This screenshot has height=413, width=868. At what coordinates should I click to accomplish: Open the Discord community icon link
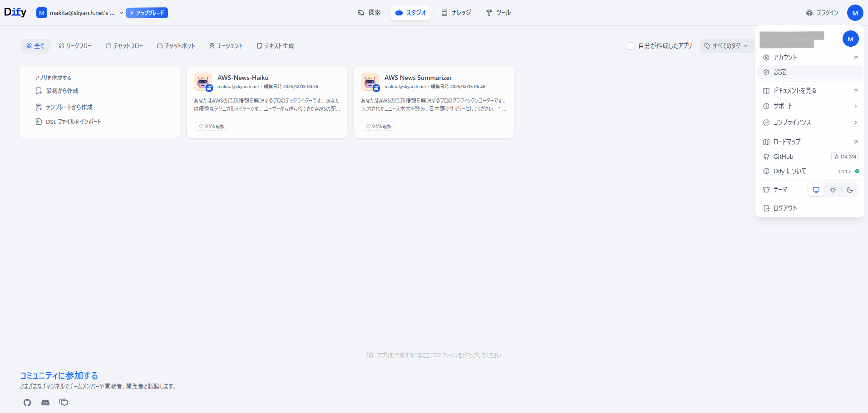point(45,403)
